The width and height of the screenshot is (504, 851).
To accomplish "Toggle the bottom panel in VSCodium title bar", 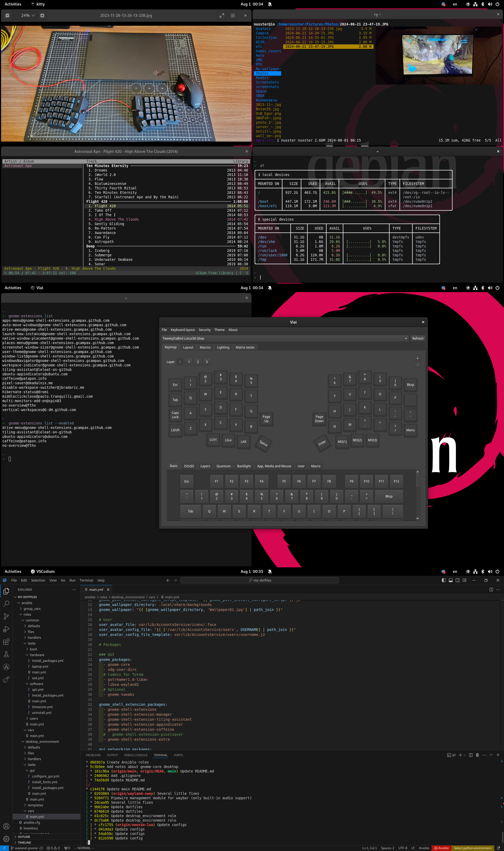I will point(451,580).
